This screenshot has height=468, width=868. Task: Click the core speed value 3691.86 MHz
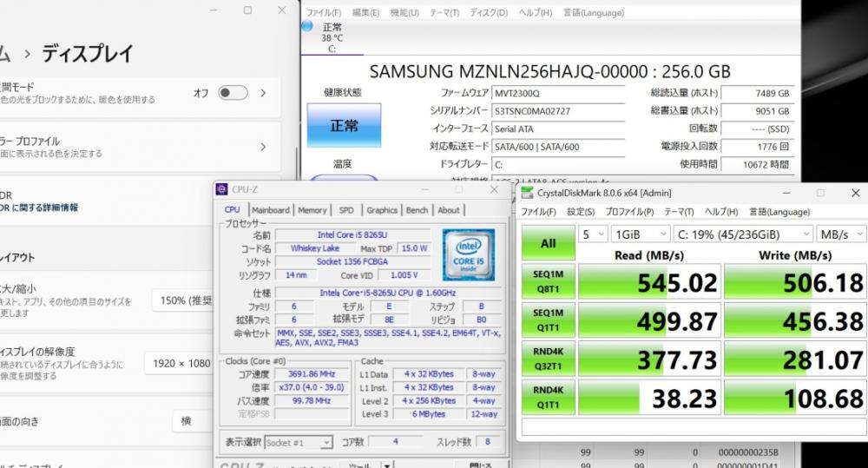(312, 374)
